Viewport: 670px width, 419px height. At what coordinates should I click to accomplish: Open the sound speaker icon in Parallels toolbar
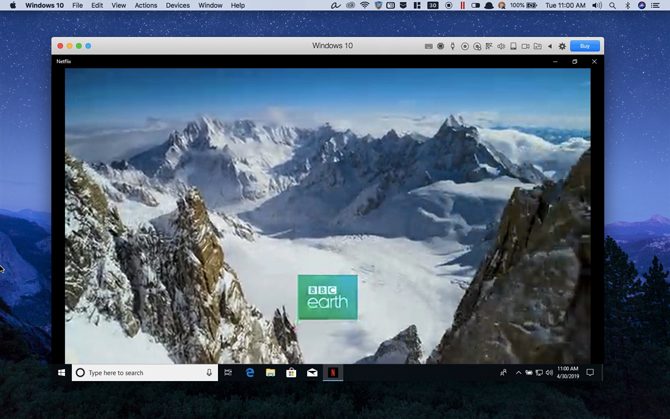(501, 46)
